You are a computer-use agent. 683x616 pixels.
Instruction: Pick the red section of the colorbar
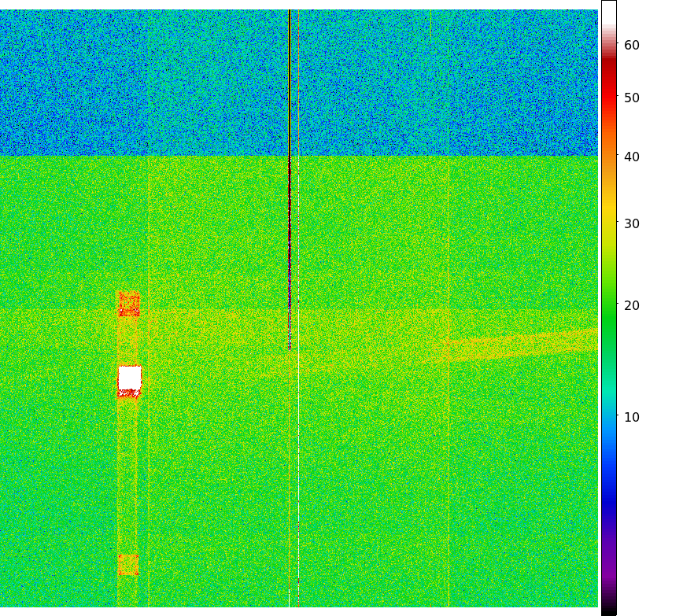[608, 94]
